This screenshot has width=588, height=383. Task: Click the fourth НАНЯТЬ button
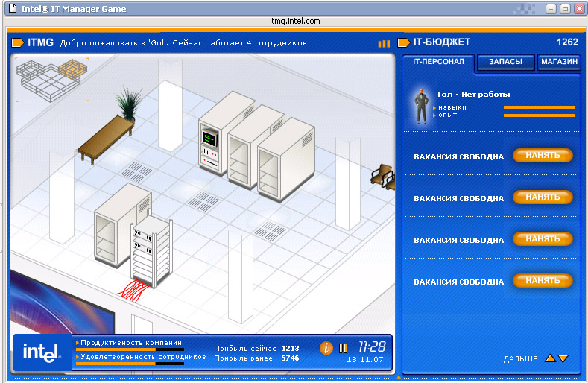543,281
